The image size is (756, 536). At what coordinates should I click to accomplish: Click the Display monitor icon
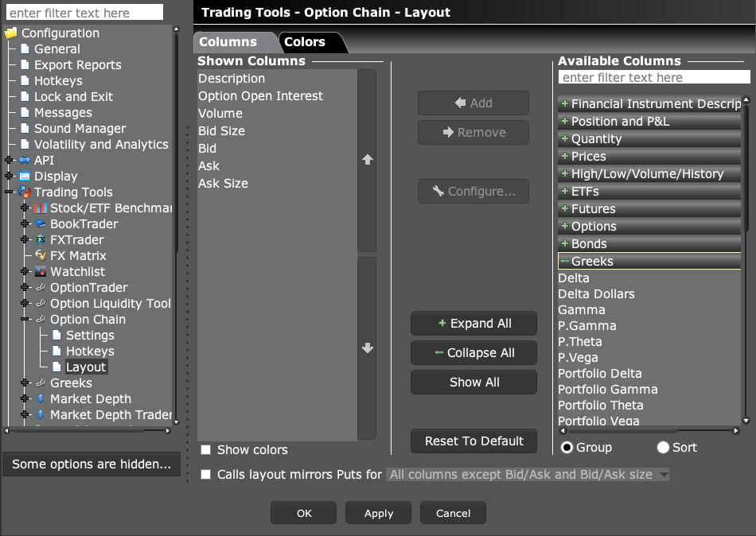click(x=25, y=176)
